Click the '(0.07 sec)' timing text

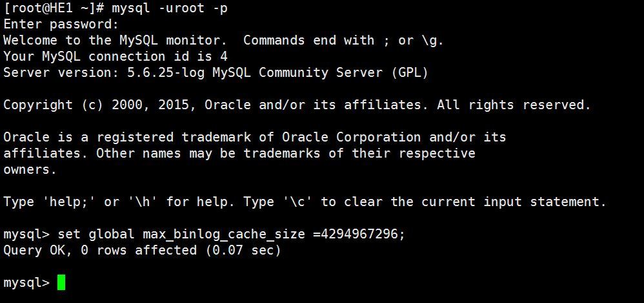coord(243,250)
